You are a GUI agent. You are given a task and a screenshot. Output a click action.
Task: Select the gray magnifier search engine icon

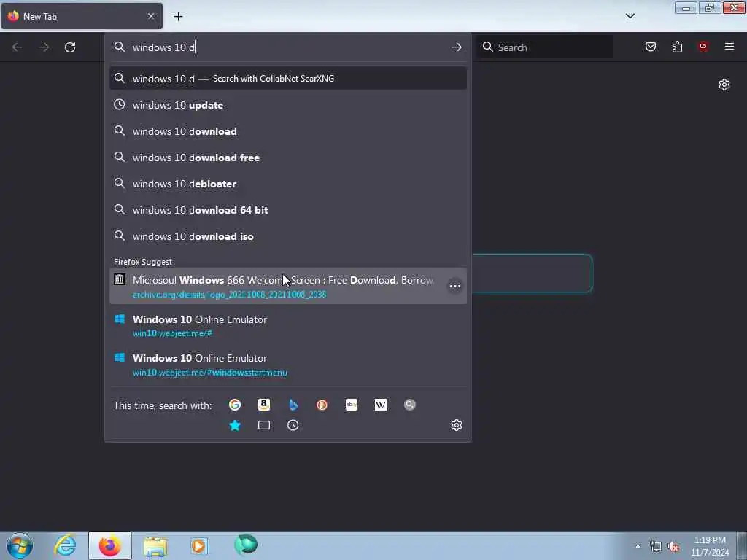click(x=410, y=405)
